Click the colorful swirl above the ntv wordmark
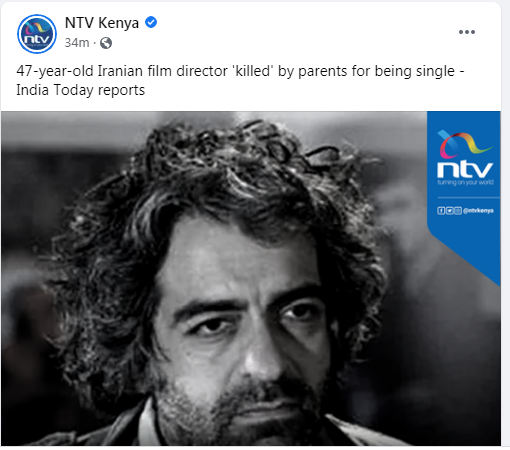This screenshot has height=450, width=510. tap(465, 144)
